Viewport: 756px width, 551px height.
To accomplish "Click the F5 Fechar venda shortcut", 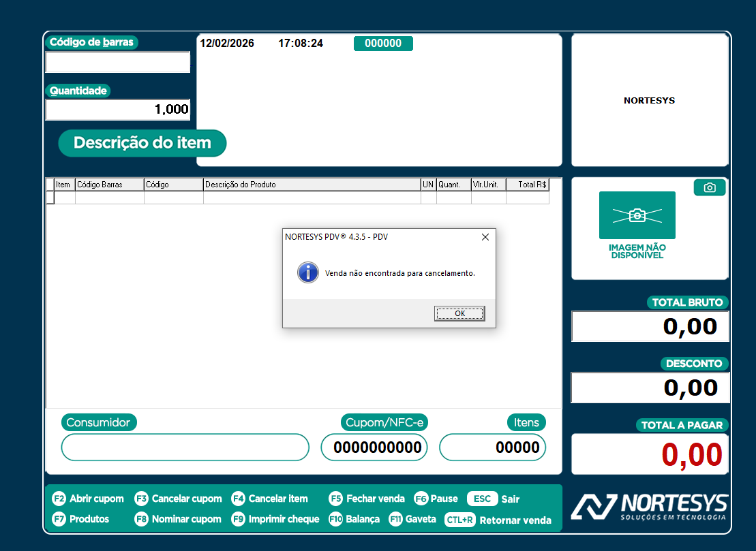I will pos(367,499).
